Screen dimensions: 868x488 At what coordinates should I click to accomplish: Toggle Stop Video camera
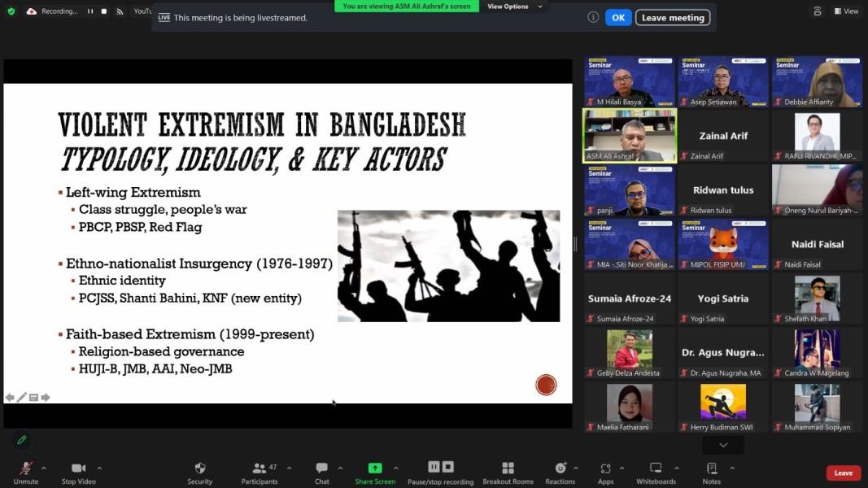click(79, 473)
